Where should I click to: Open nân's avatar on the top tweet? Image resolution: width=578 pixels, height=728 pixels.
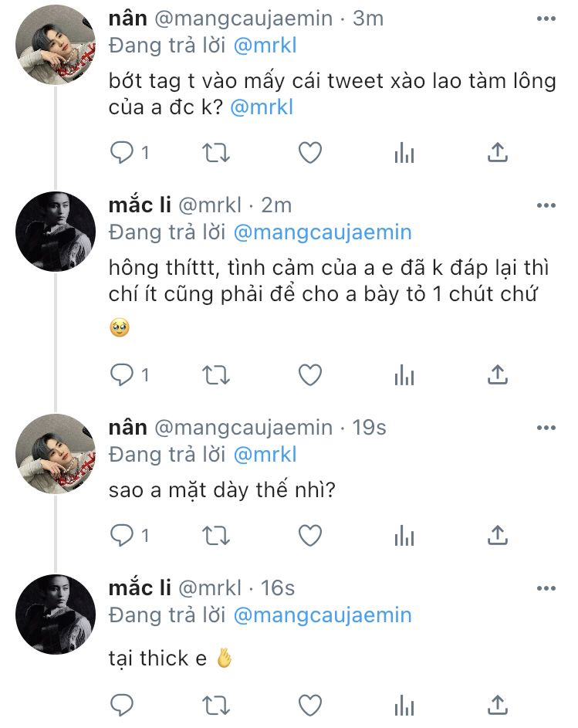click(x=56, y=43)
